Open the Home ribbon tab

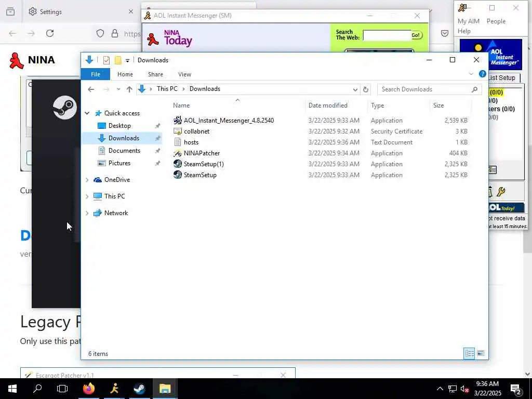[x=125, y=74]
